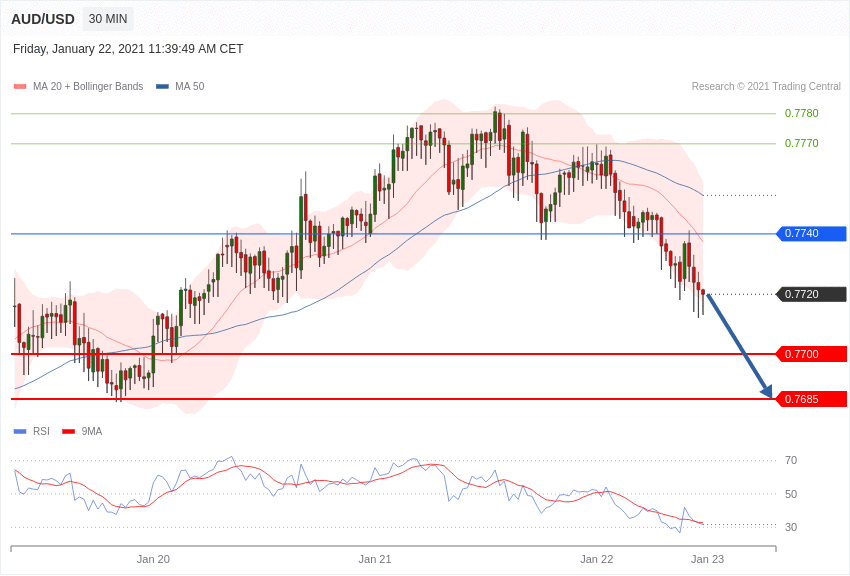Click the red 9MA legend swatch
The width and height of the screenshot is (850, 576).
[68, 432]
